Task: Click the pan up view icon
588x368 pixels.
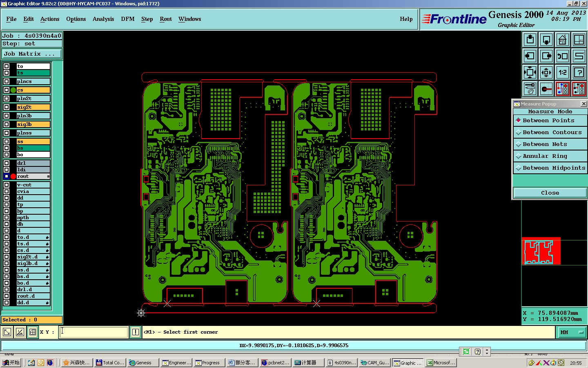Action: 530,40
